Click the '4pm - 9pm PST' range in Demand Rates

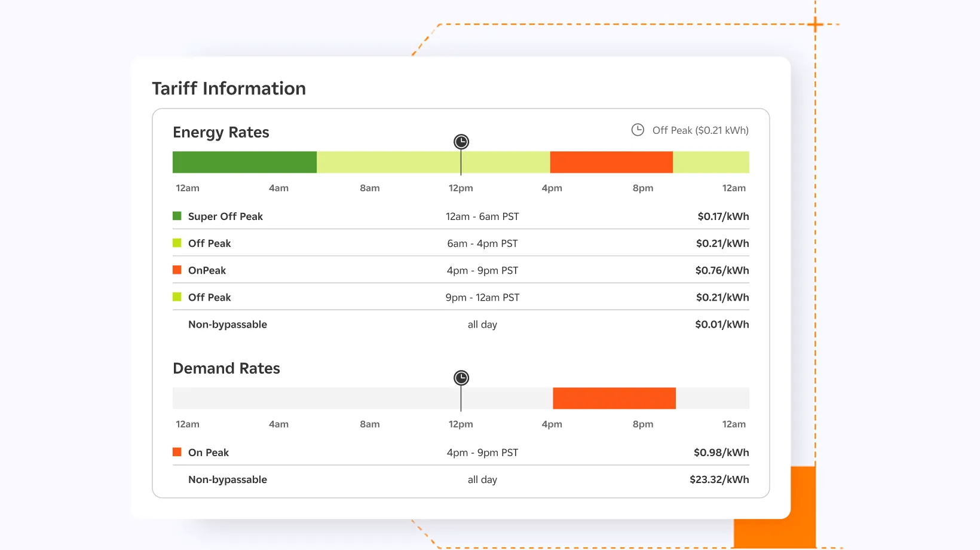[482, 453]
